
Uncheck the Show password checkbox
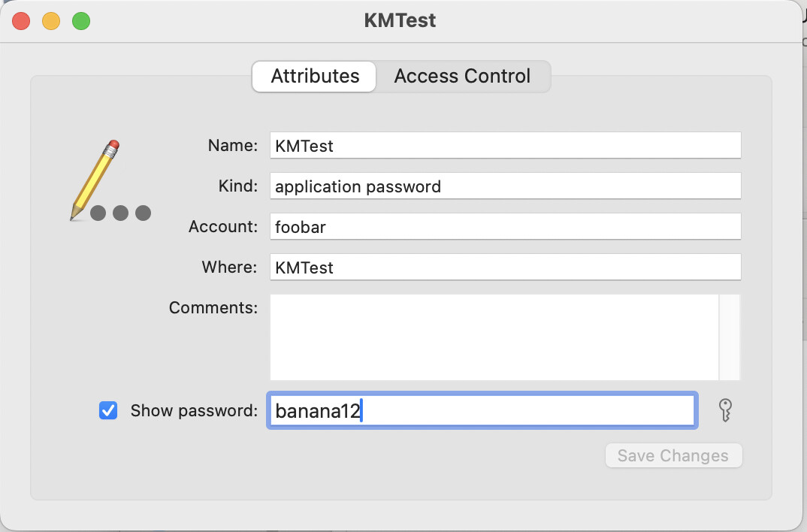(x=108, y=410)
